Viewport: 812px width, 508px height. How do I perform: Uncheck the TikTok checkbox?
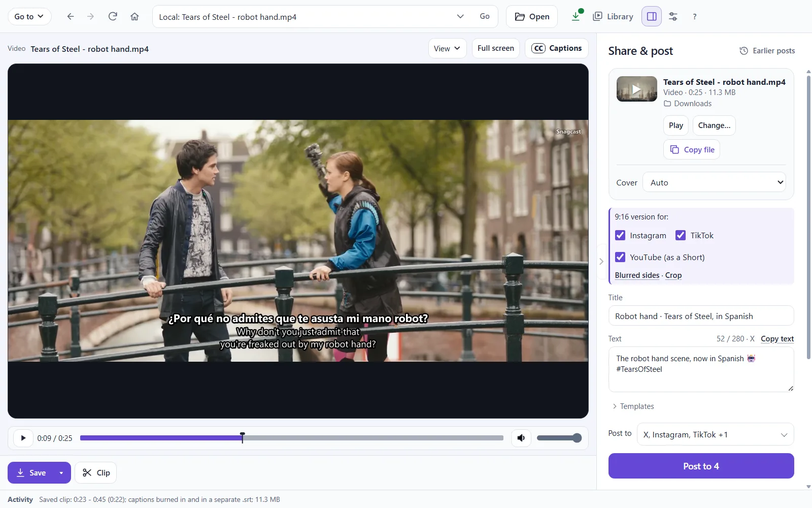(x=681, y=235)
